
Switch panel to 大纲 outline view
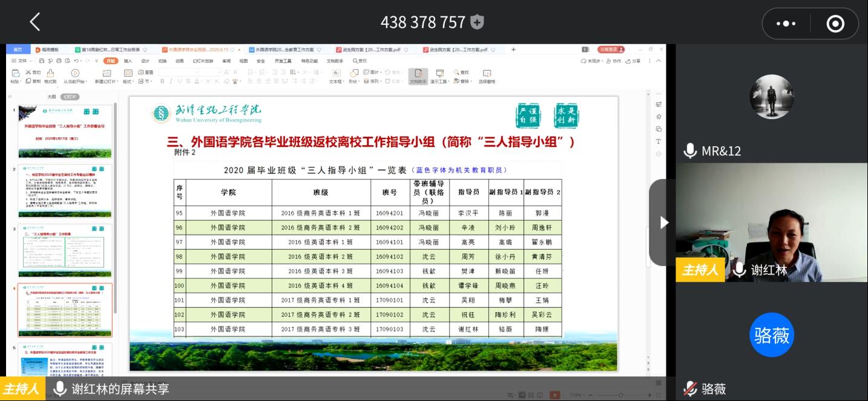coord(51,97)
